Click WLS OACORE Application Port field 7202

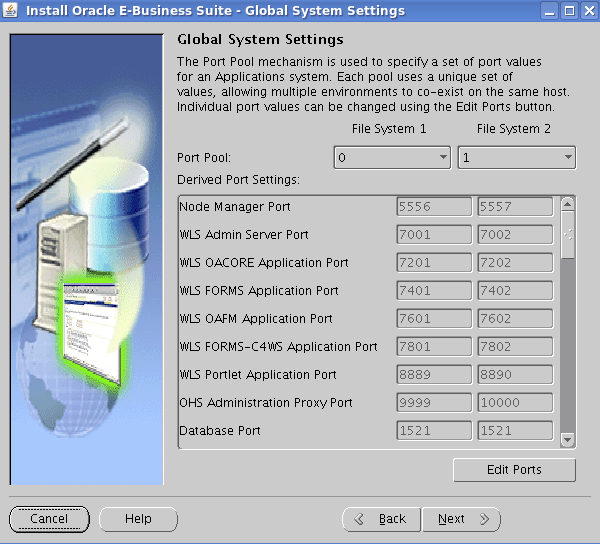(x=515, y=262)
